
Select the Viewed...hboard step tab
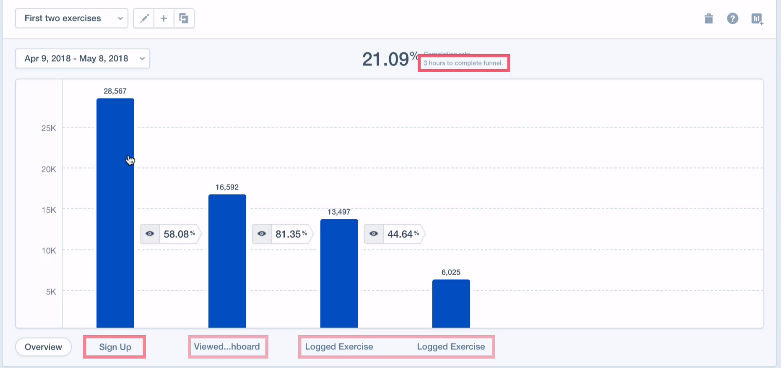tap(227, 347)
